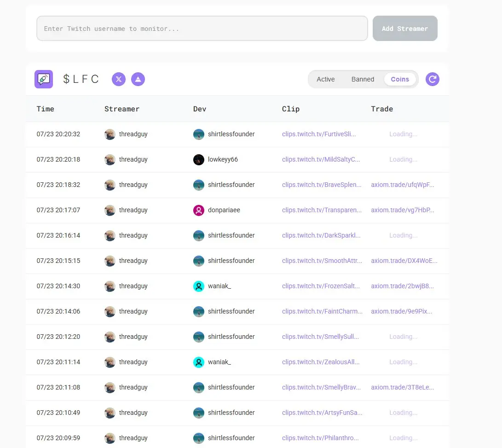Click Loading... in the 20:20:18 row
The image size is (502, 448).
[403, 159]
